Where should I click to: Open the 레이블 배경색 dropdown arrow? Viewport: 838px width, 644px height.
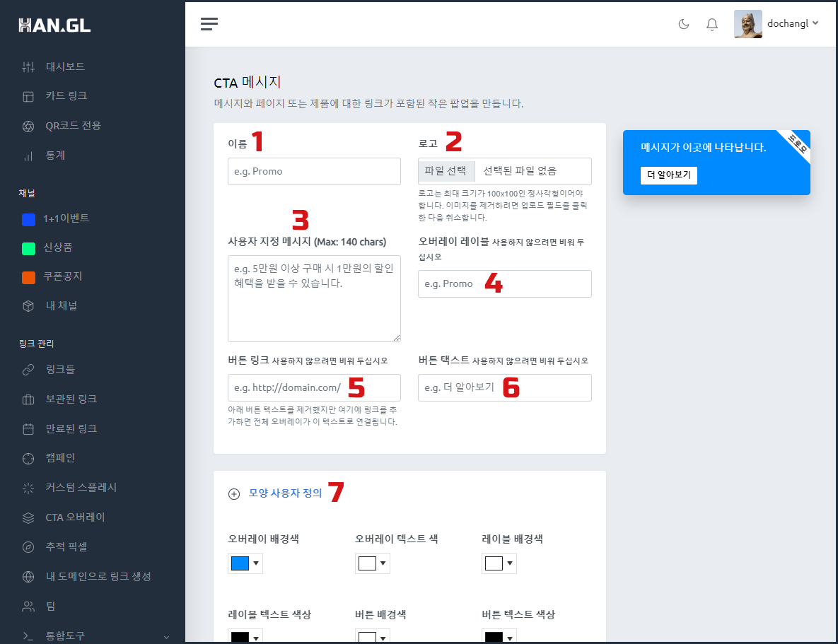click(x=510, y=563)
